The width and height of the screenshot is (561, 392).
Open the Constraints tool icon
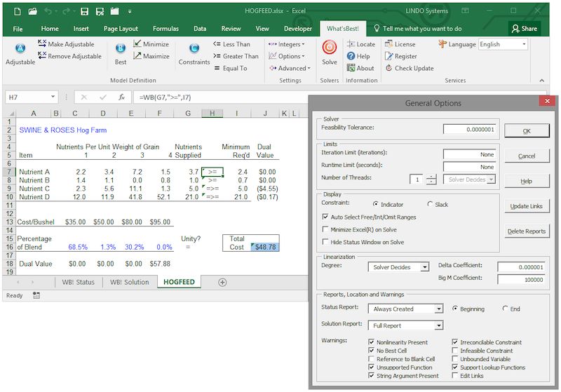(194, 48)
